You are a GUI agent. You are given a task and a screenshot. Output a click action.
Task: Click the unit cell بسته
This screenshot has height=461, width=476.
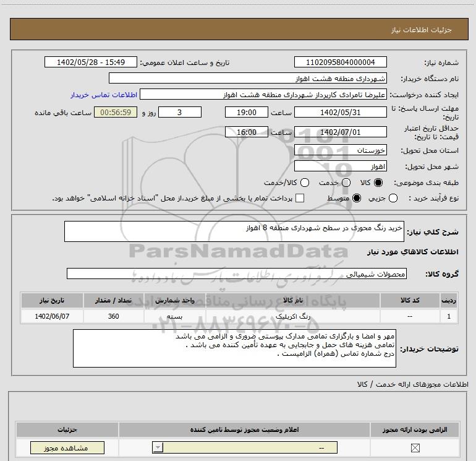(x=175, y=316)
